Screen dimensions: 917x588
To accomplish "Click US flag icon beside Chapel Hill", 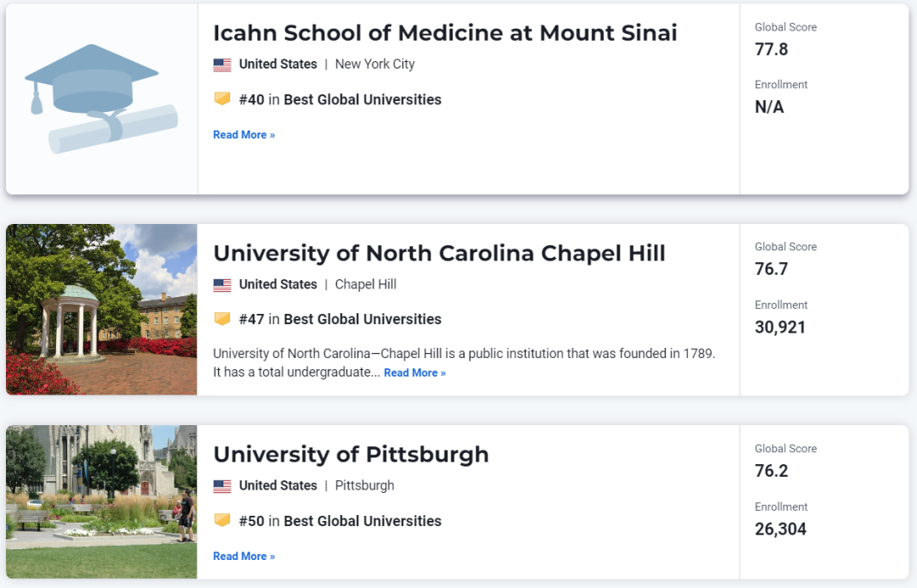I will pos(222,284).
